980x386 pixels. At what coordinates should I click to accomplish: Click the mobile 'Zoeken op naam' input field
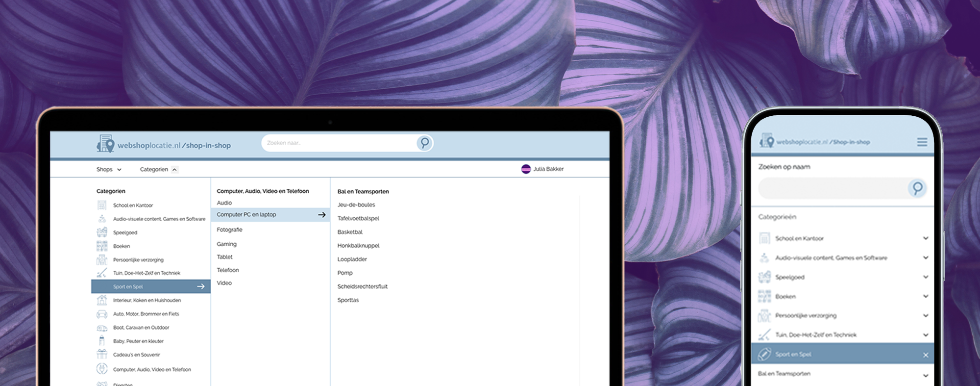coord(832,188)
